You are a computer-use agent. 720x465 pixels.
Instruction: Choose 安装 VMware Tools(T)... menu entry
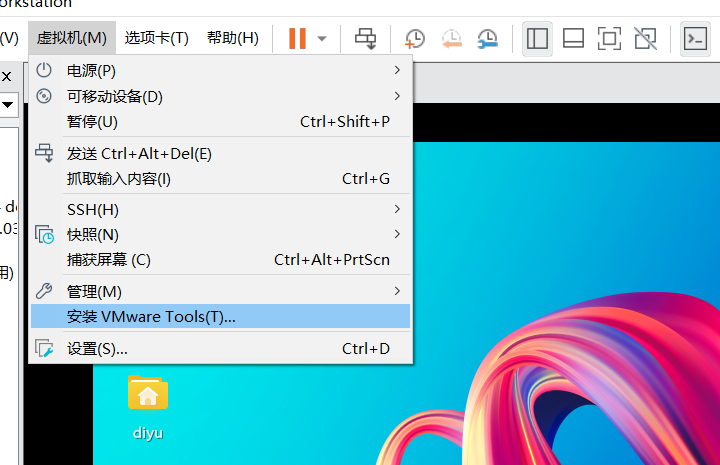click(x=220, y=316)
